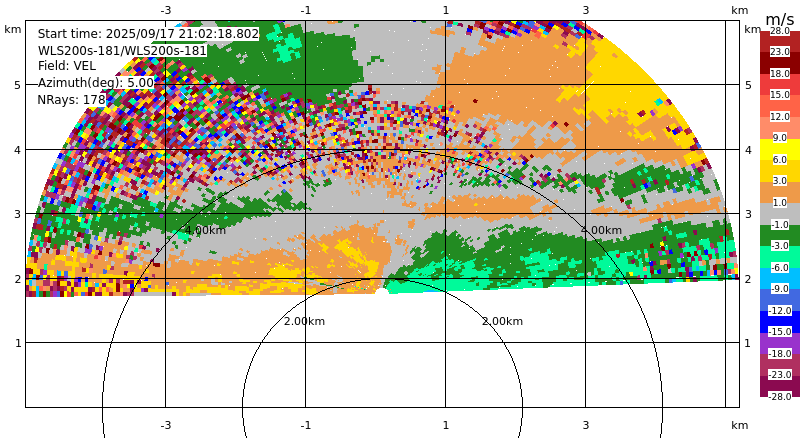Click the bottom axis tick label 3
This screenshot has height=438, width=800.
pyautogui.click(x=586, y=425)
